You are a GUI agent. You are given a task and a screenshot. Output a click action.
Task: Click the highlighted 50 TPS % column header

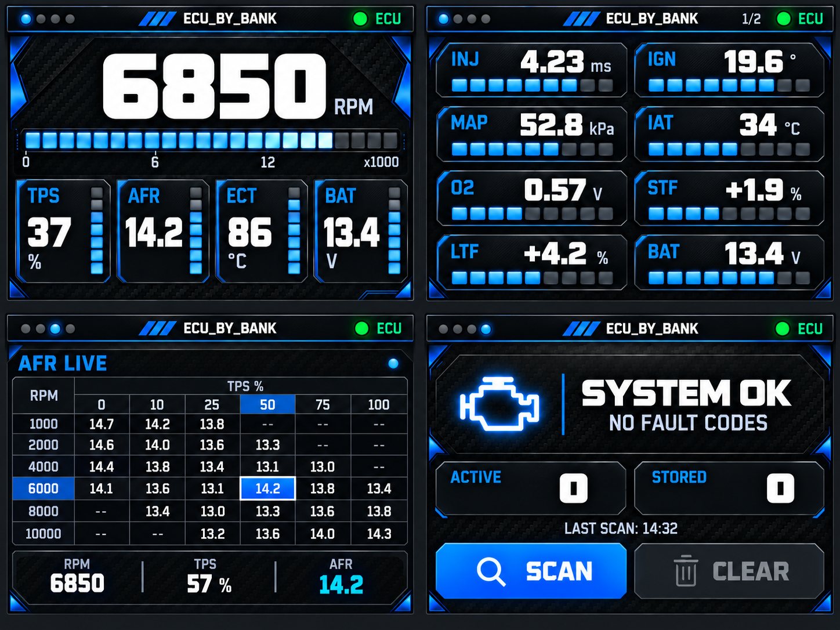pos(267,404)
